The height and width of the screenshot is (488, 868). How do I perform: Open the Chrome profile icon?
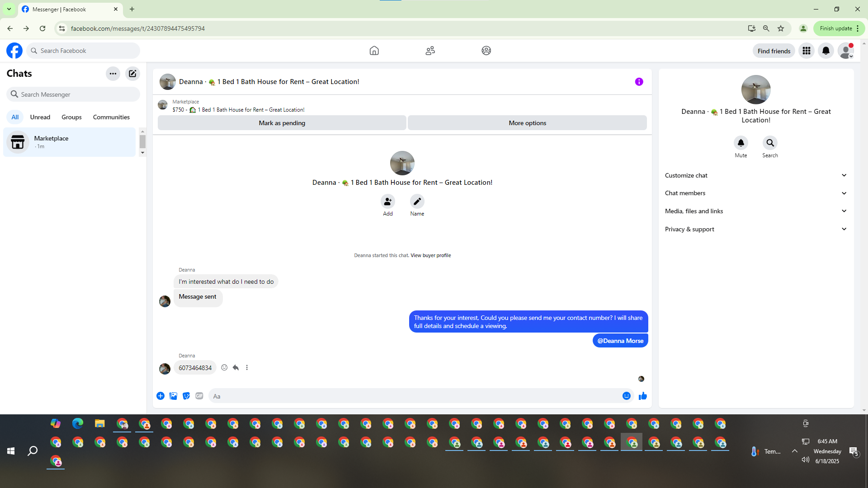803,28
